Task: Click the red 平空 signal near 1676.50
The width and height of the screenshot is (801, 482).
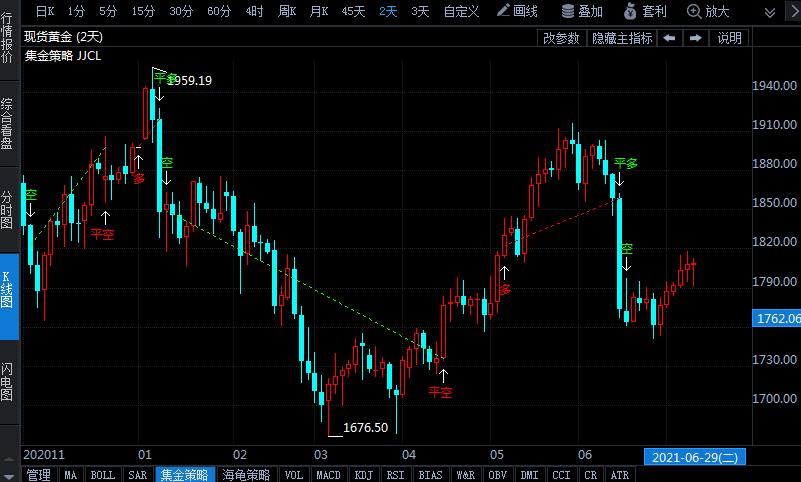Action: (440, 392)
